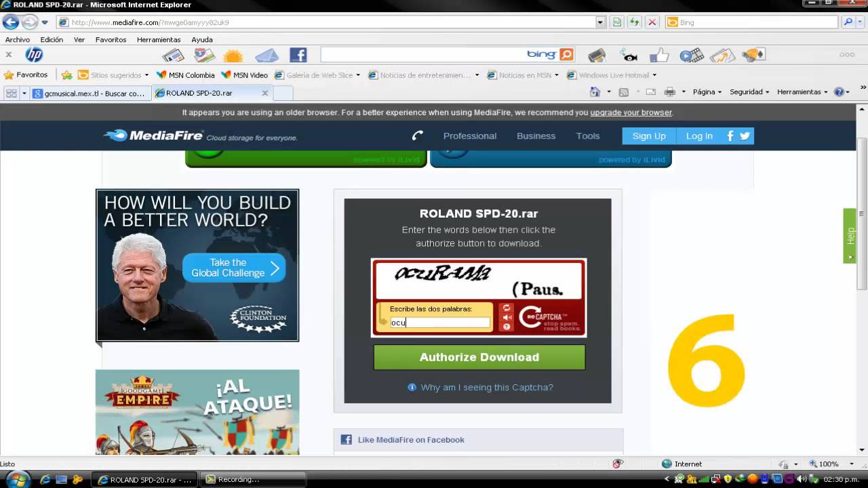
Task: Open Why am I seeing this Captcha link
Action: pyautogui.click(x=487, y=388)
